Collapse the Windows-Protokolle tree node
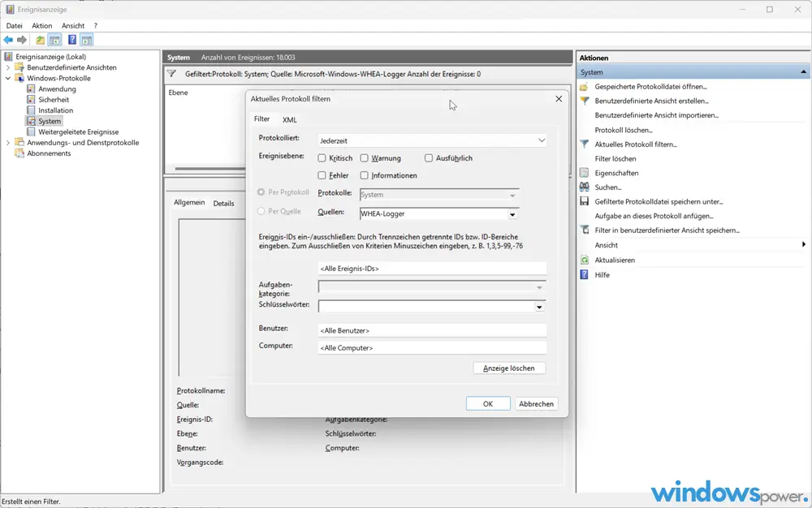This screenshot has width=812, height=508. [8, 79]
